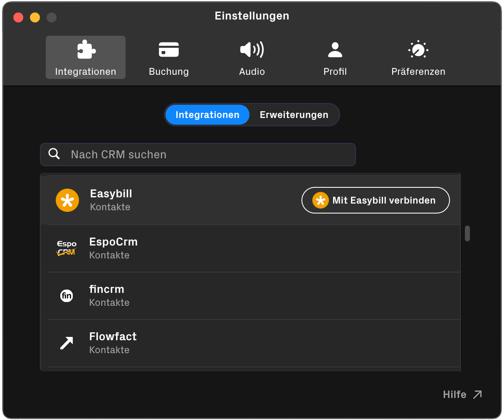Open Buchung settings via the card icon
The width and height of the screenshot is (504, 420).
[x=168, y=49]
